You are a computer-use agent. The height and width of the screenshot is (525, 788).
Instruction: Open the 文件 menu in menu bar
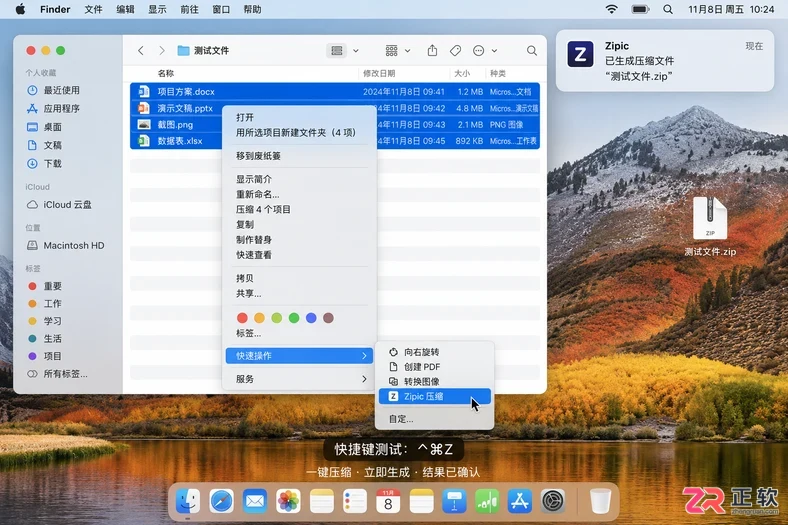[93, 9]
